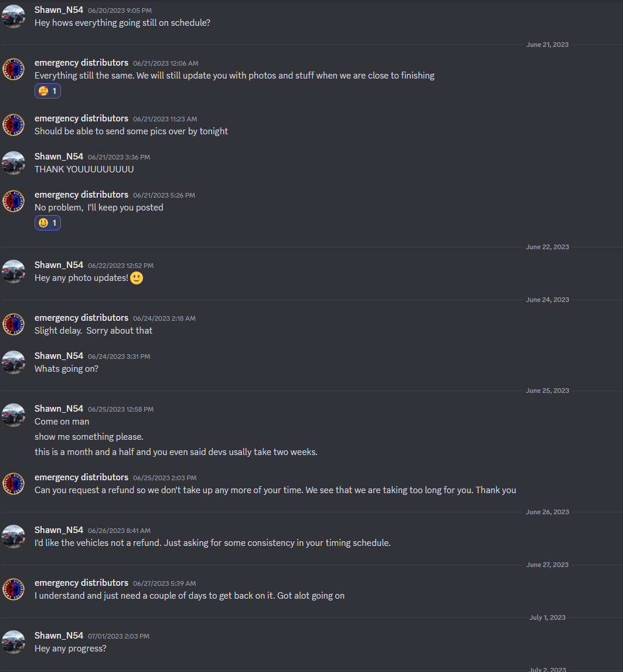Screen dimensions: 623x672
Task: Open Shawn_N54's avatar beside "Hey any progress?"
Action: pyautogui.click(x=13, y=642)
